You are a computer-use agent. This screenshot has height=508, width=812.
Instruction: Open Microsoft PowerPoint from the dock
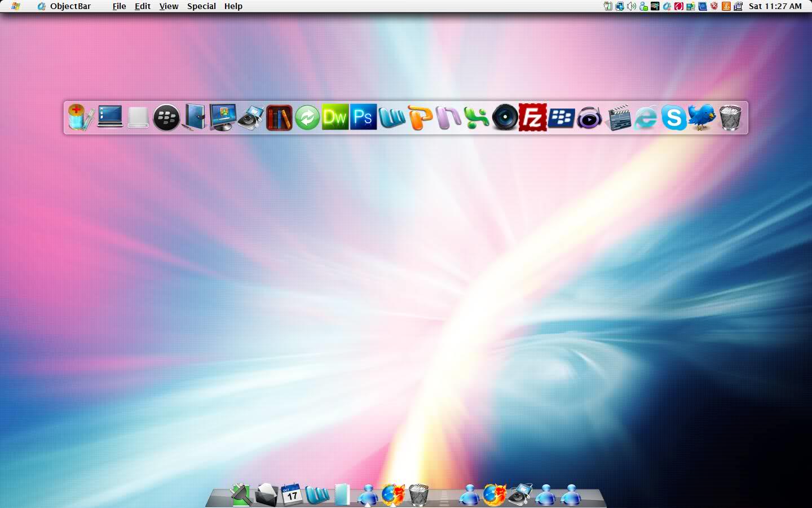[x=420, y=117]
